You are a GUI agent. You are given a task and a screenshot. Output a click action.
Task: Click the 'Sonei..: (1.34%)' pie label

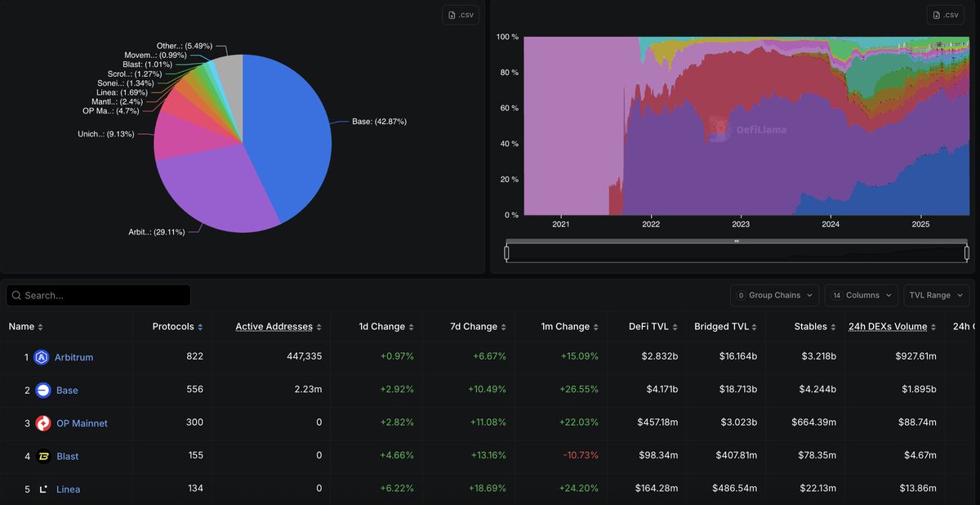(x=124, y=83)
